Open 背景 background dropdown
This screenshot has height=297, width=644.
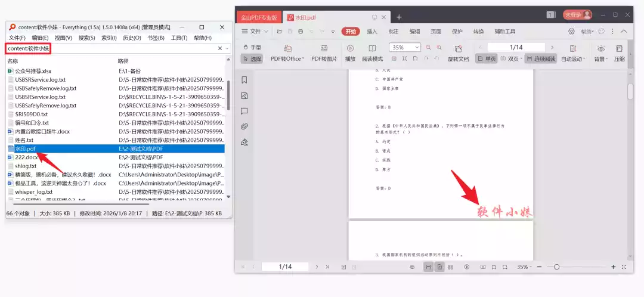tap(601, 54)
